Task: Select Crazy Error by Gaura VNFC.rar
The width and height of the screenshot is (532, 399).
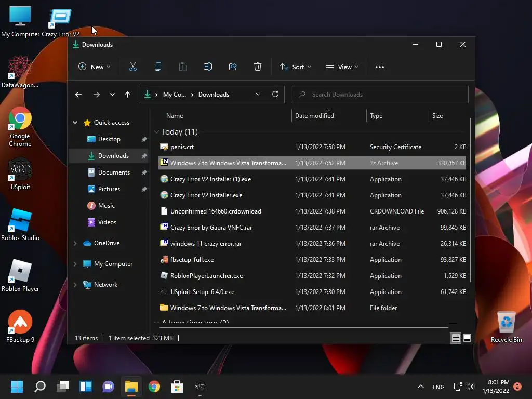Action: [312, 228]
